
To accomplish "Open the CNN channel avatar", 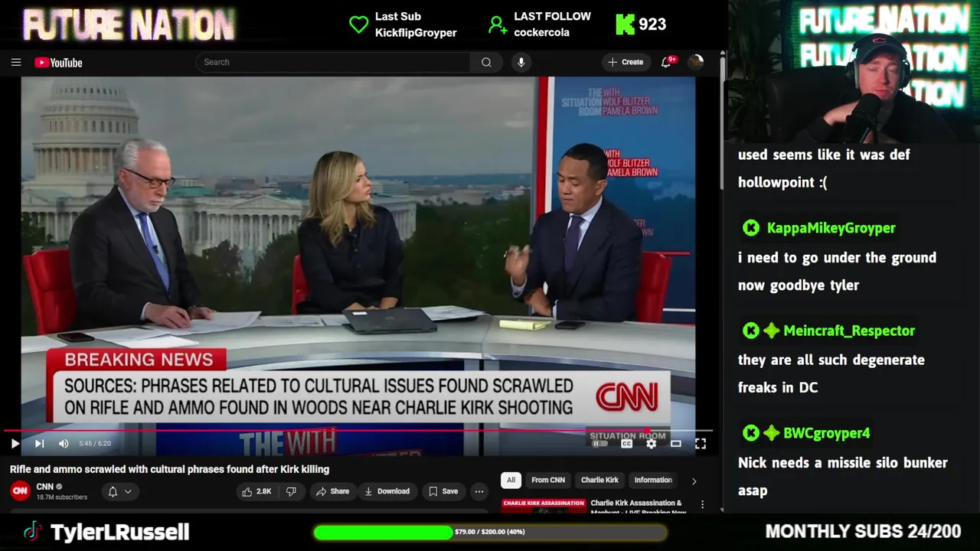I will coord(21,491).
